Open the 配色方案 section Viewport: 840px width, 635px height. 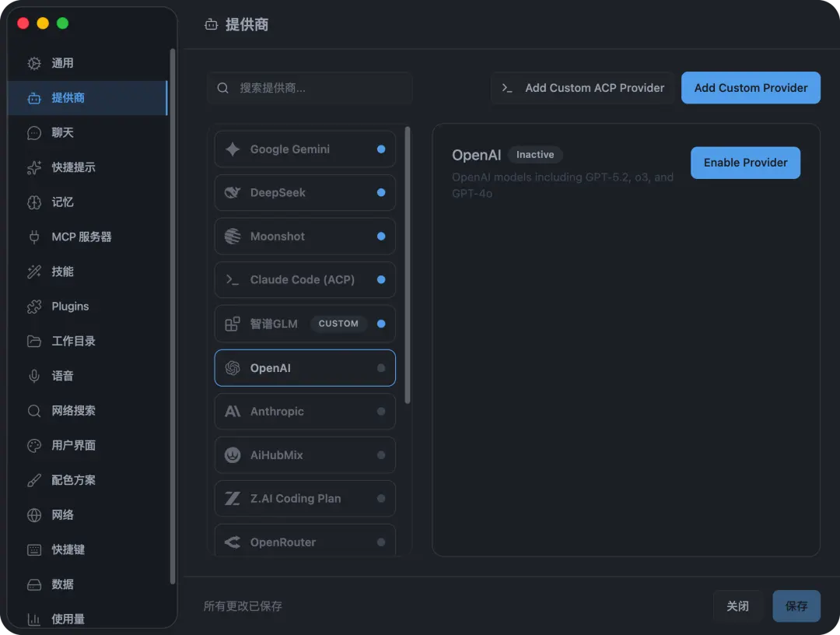pyautogui.click(x=88, y=480)
